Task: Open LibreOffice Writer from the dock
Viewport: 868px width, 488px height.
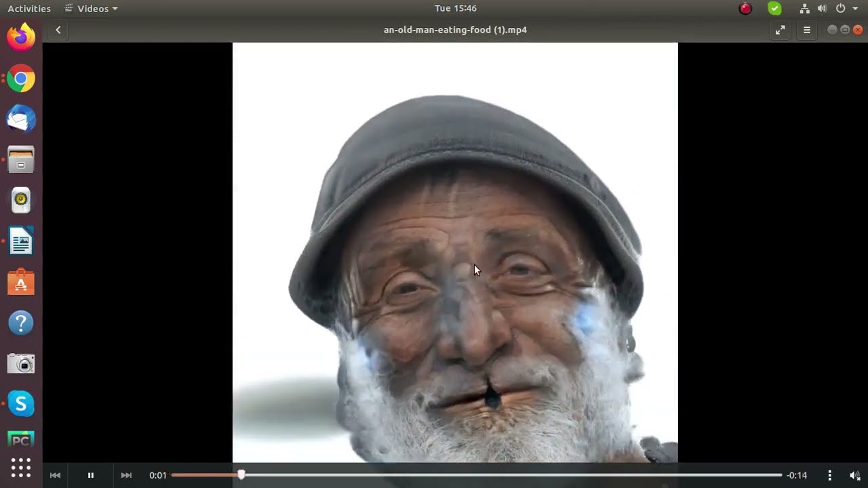Action: point(21,241)
